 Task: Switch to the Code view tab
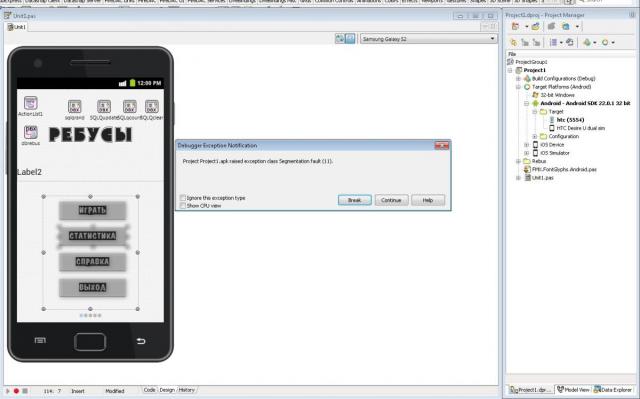click(x=149, y=390)
